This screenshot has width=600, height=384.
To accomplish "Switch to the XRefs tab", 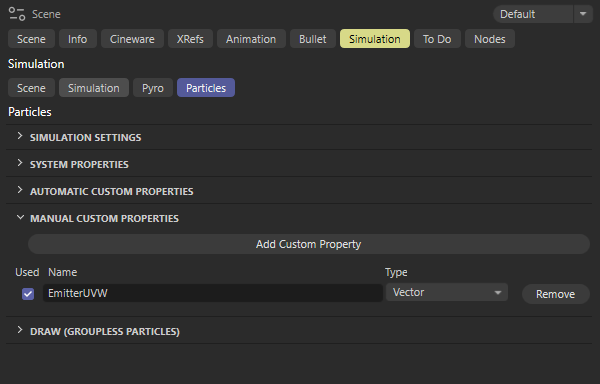I will (x=190, y=39).
